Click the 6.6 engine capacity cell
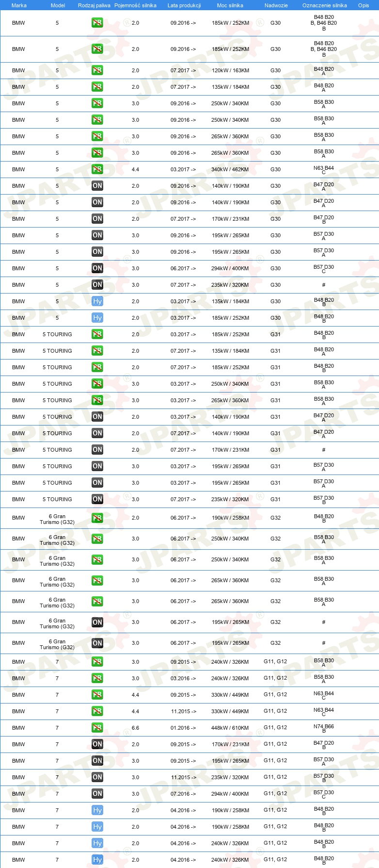Viewport: 379px width, 868px height. pyautogui.click(x=135, y=728)
